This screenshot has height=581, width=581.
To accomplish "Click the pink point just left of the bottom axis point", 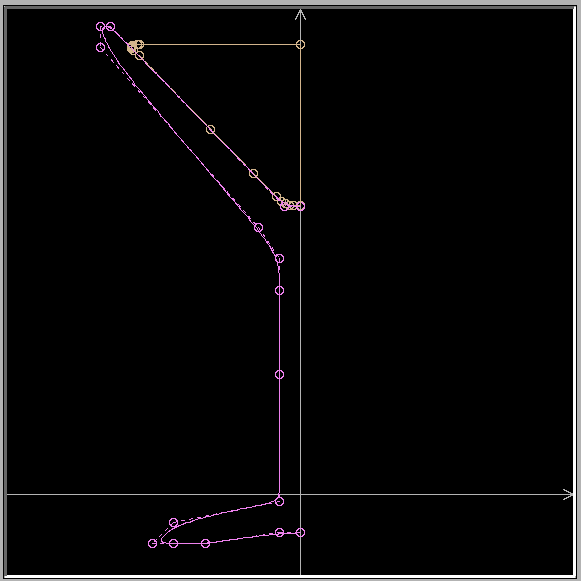I will tap(280, 532).
